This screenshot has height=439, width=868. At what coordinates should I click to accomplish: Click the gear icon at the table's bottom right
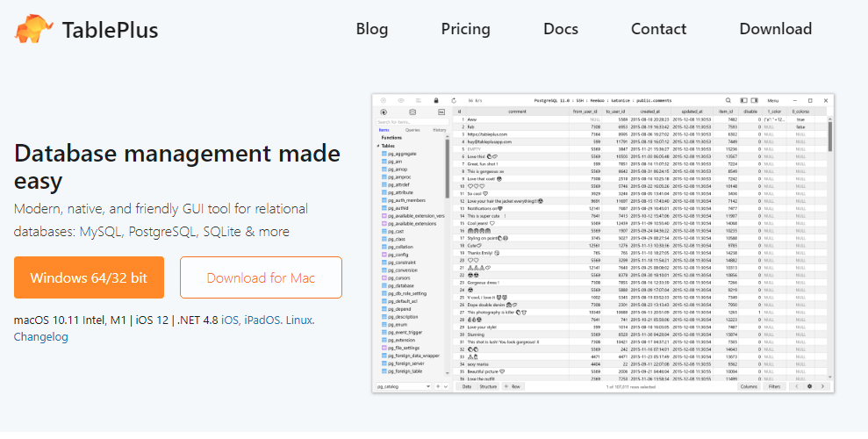pos(809,386)
